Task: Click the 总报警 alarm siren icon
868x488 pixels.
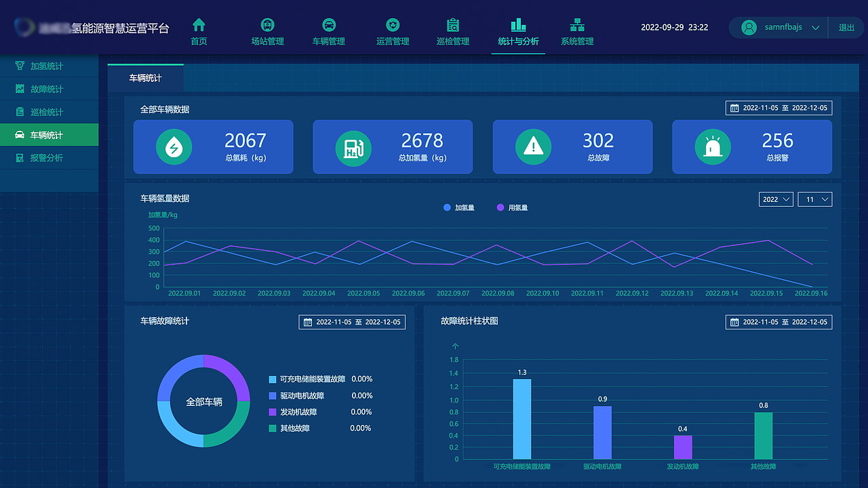Action: [x=713, y=146]
